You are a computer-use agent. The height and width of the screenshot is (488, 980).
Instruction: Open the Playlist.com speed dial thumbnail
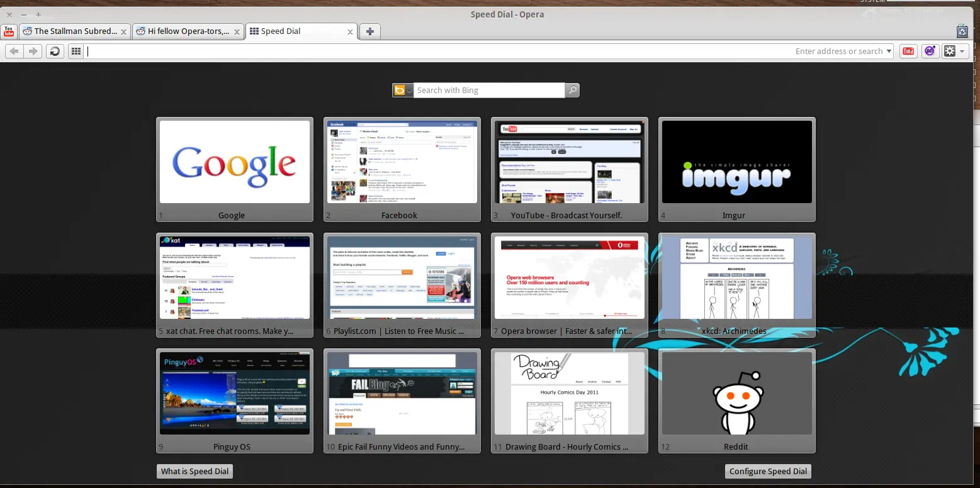pyautogui.click(x=402, y=285)
